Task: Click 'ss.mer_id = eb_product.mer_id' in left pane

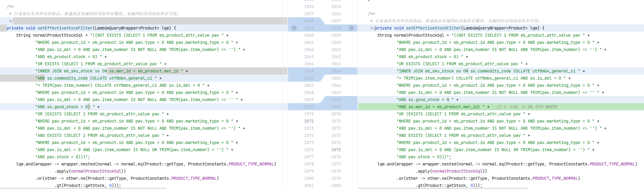Action: 144,71
